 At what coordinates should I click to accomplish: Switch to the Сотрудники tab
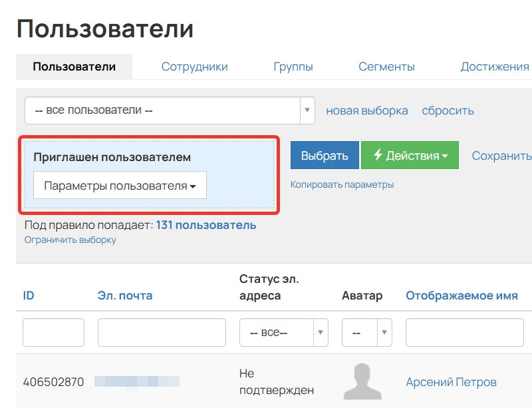194,67
